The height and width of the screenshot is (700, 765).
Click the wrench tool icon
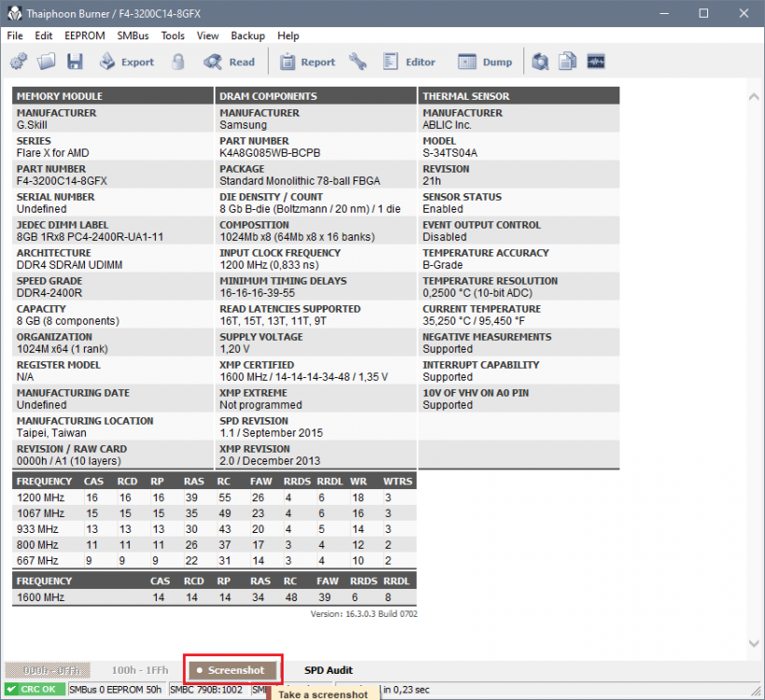tap(358, 62)
